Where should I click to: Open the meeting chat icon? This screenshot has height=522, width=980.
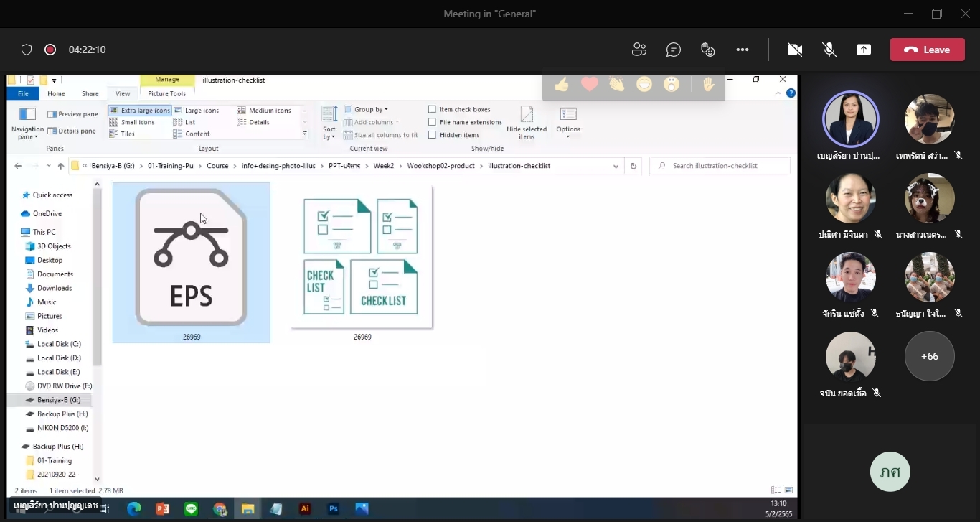click(673, 50)
